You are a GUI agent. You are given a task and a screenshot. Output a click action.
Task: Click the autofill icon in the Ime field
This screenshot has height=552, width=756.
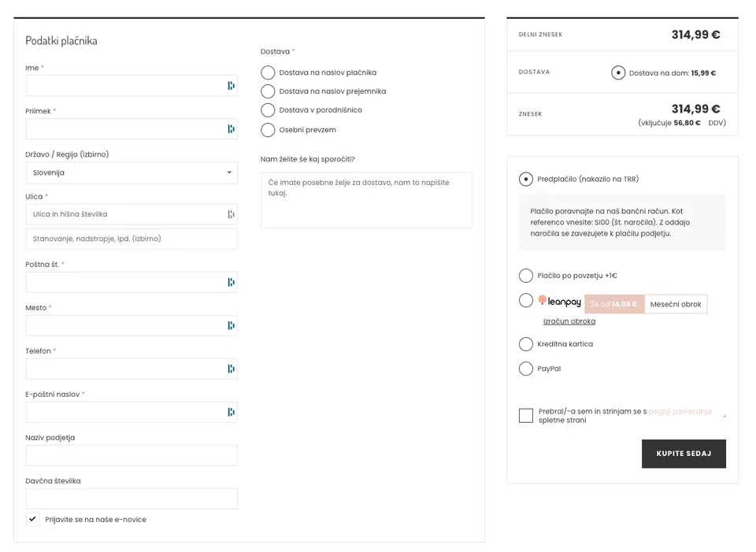(232, 86)
